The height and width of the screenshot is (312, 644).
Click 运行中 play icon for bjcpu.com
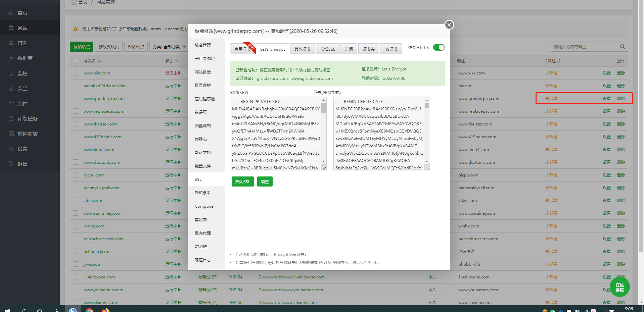[179, 175]
